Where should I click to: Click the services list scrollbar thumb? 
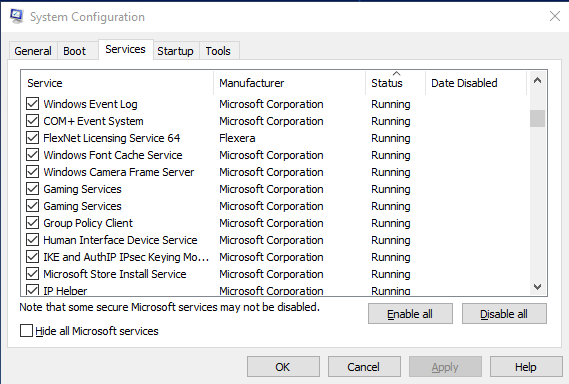pos(537,119)
